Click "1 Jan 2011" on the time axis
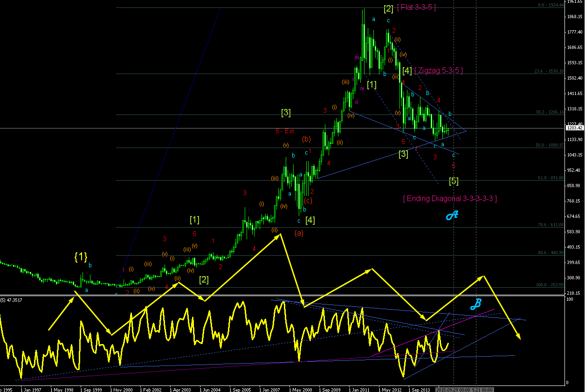Image resolution: width=585 pixels, height=392 pixels. pyautogui.click(x=360, y=389)
